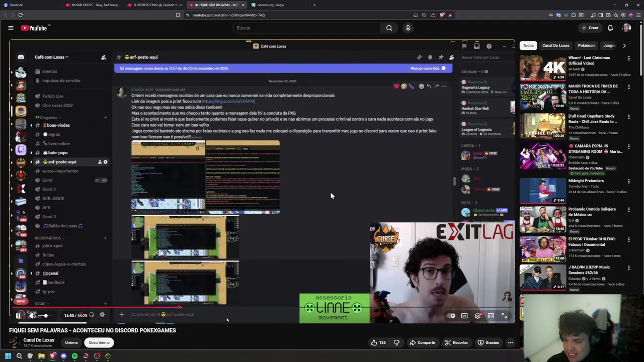The height and width of the screenshot is (362, 644).
Task: Open the Windows Start menu
Action: tap(8, 356)
